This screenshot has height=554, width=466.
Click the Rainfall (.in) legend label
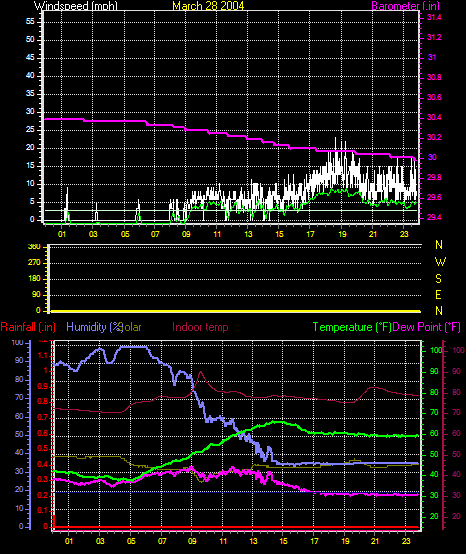(x=28, y=327)
